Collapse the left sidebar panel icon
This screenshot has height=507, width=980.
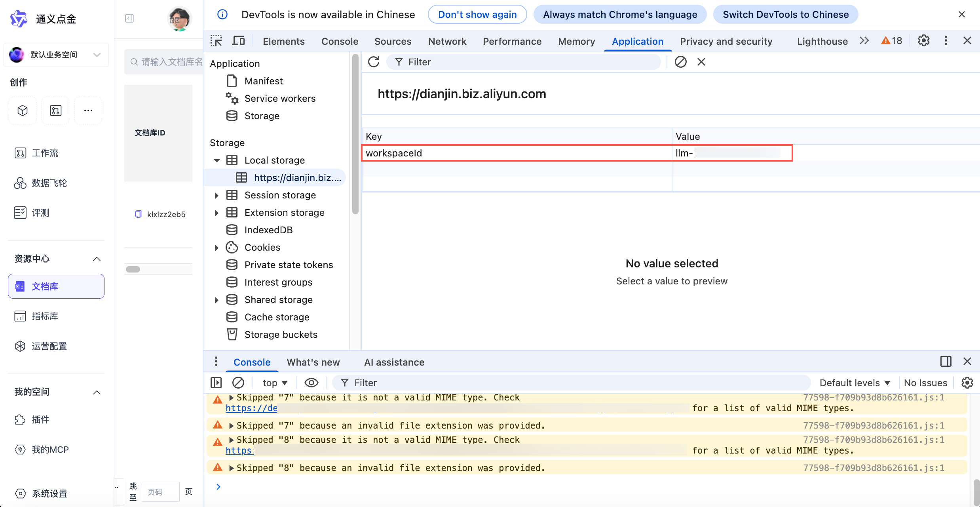[x=129, y=19]
